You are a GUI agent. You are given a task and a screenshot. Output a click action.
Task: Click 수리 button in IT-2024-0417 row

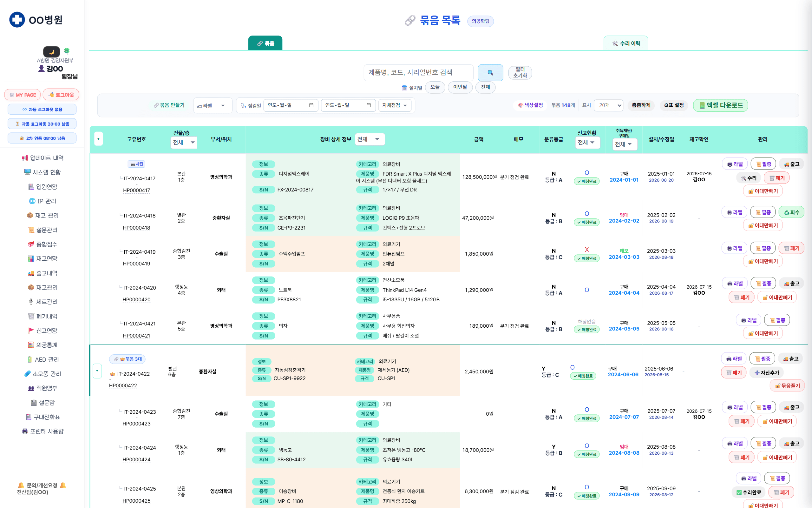(749, 178)
